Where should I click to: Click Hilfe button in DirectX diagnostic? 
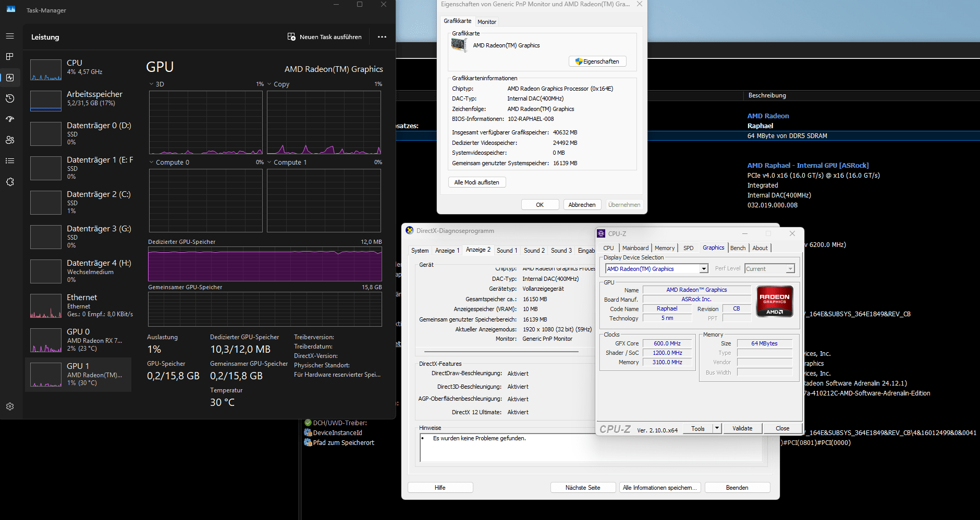440,488
